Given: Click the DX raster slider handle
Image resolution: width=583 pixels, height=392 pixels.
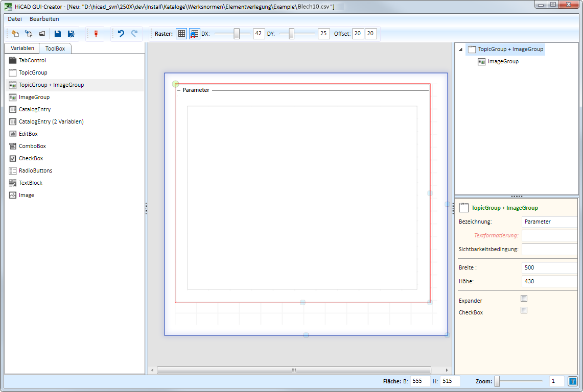Looking at the screenshot, I should (237, 34).
